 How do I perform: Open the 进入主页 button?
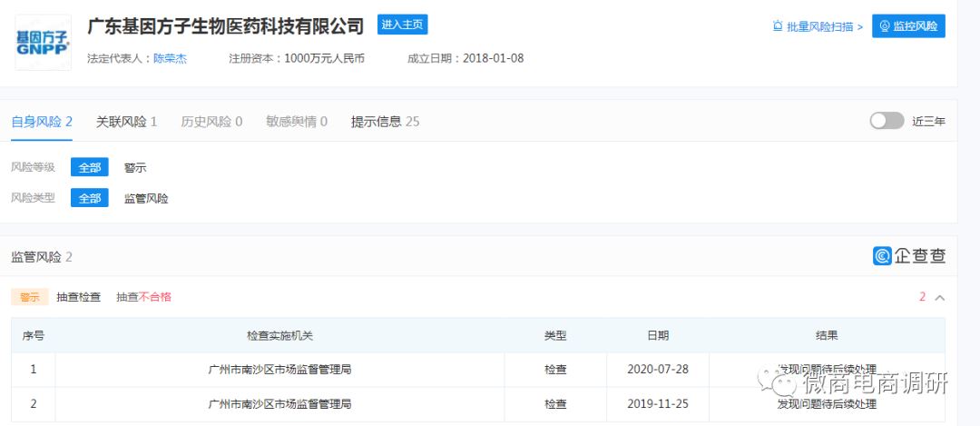point(403,25)
